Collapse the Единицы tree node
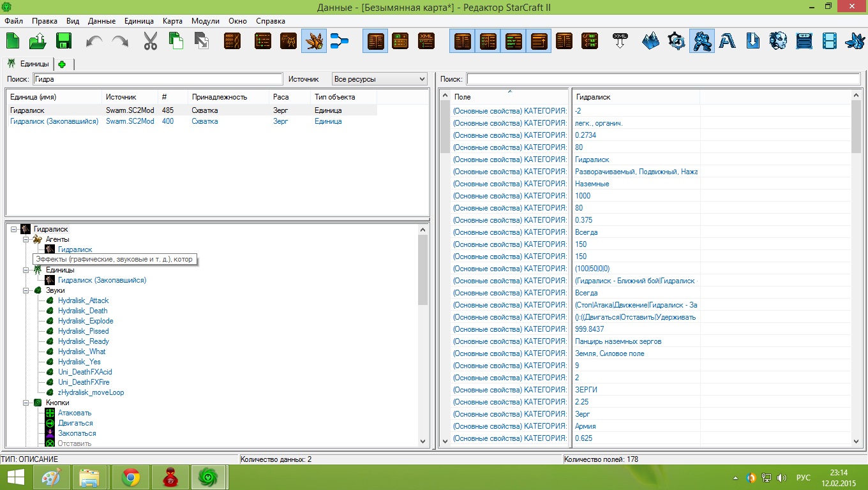Image resolution: width=868 pixels, height=490 pixels. tap(26, 270)
